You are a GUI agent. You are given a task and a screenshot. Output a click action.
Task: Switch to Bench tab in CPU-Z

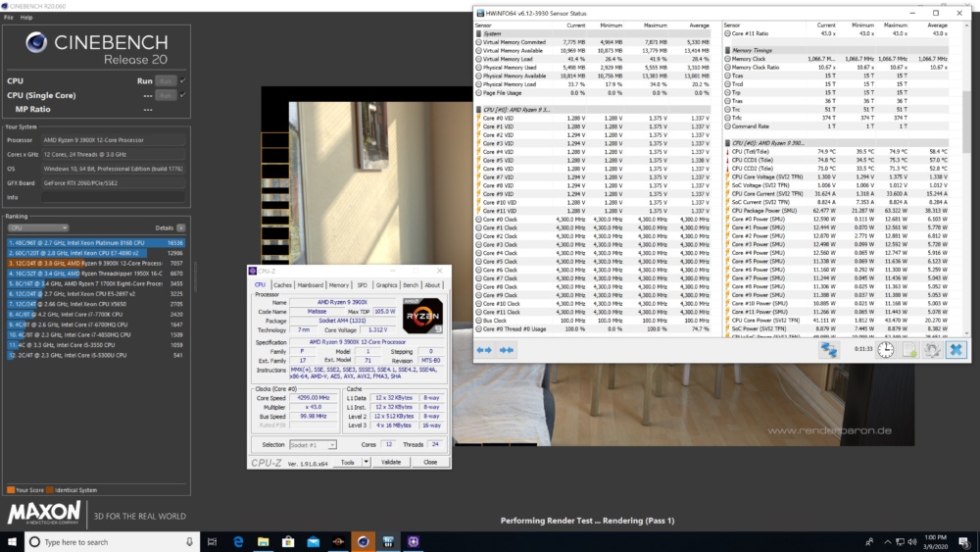pos(411,285)
